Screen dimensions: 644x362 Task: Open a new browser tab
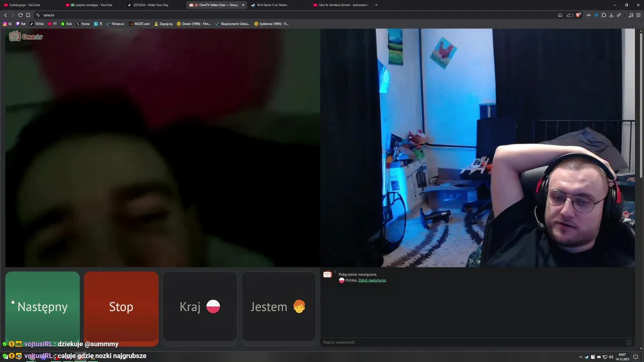(376, 5)
